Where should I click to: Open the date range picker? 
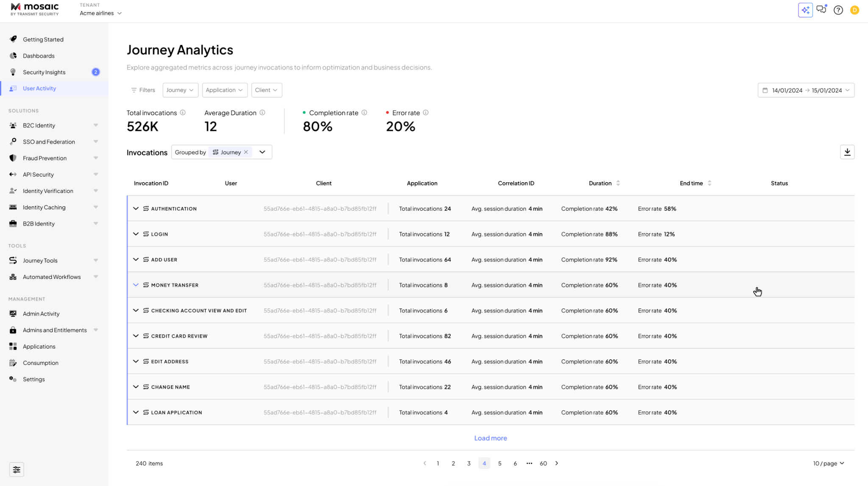click(806, 90)
